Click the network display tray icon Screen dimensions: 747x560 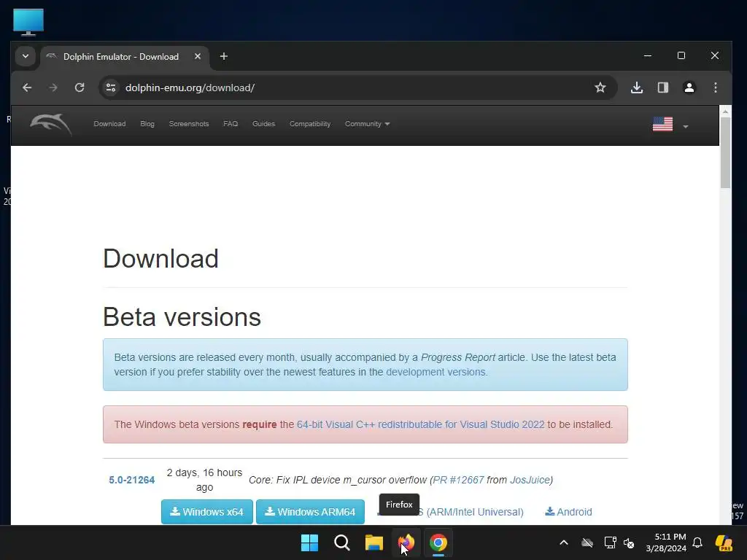coord(611,542)
